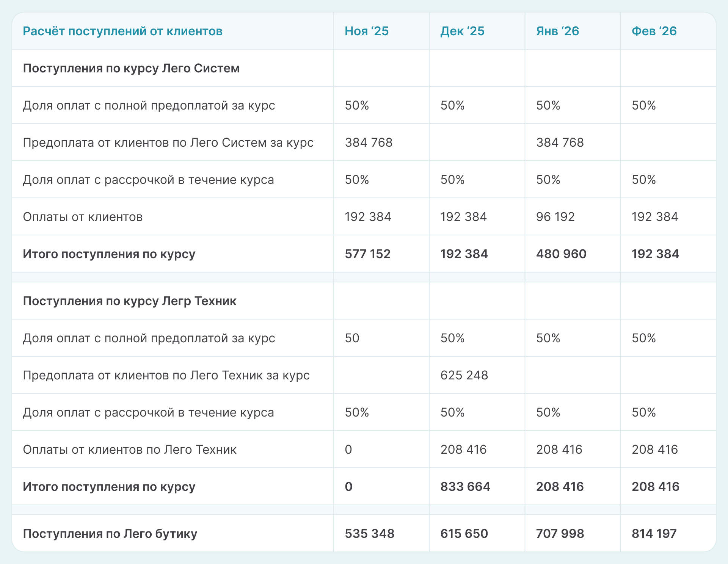Click the 96 192 value cell
Screen dimensions: 728x564
(x=555, y=217)
